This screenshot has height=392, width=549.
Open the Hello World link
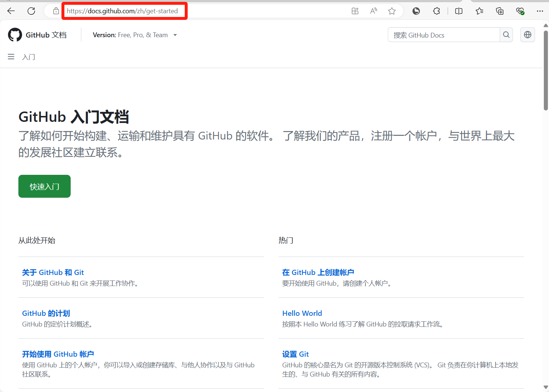302,313
